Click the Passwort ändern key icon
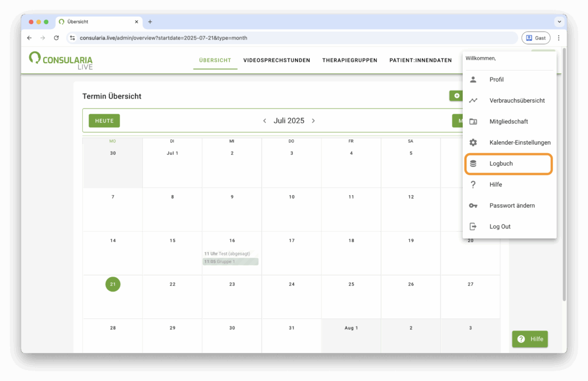The image size is (588, 381). pyautogui.click(x=473, y=205)
